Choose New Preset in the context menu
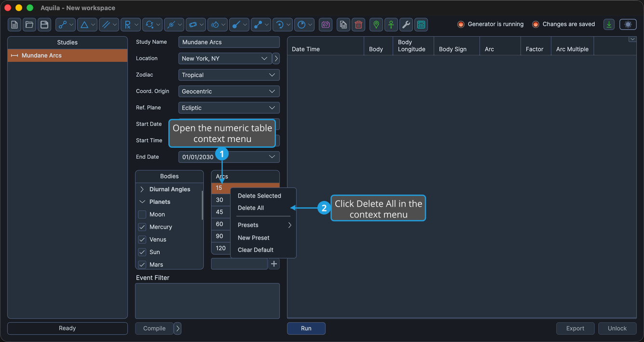 tap(254, 238)
